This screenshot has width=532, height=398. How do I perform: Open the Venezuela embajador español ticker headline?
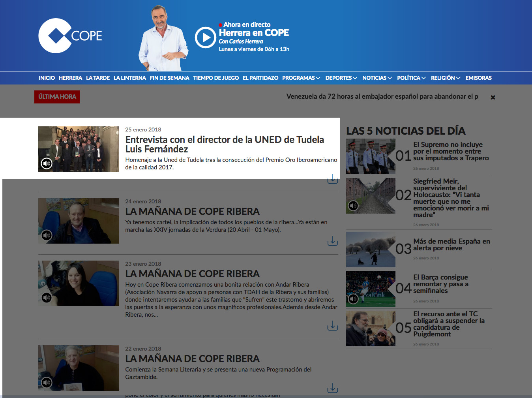[382, 96]
